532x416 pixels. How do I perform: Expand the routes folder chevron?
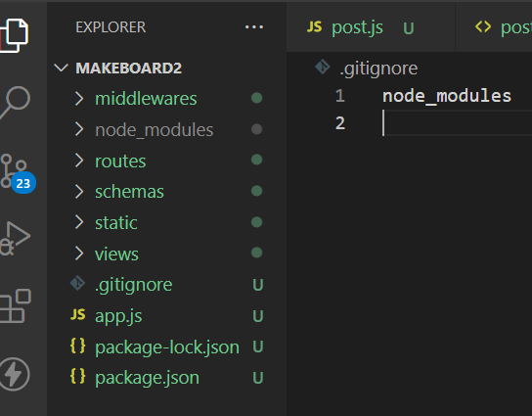79,161
